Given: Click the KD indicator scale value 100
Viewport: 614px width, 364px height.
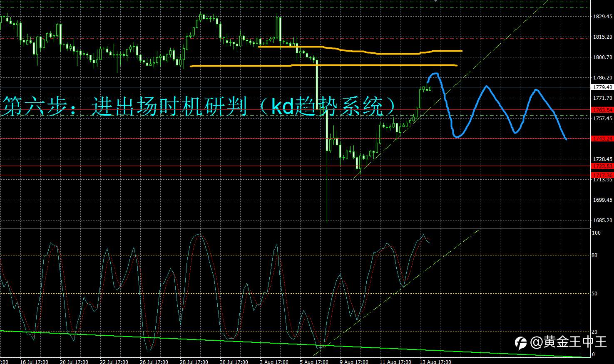Looking at the screenshot, I should (596, 233).
